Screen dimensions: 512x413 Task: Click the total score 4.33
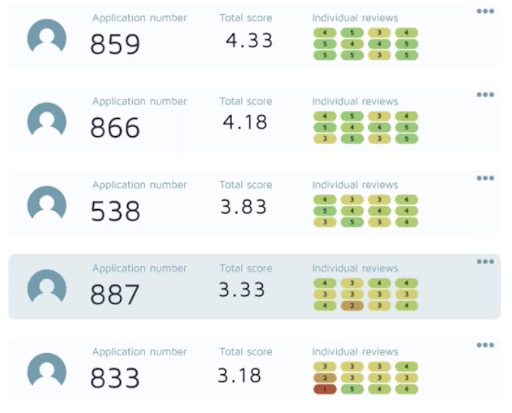[x=249, y=41]
